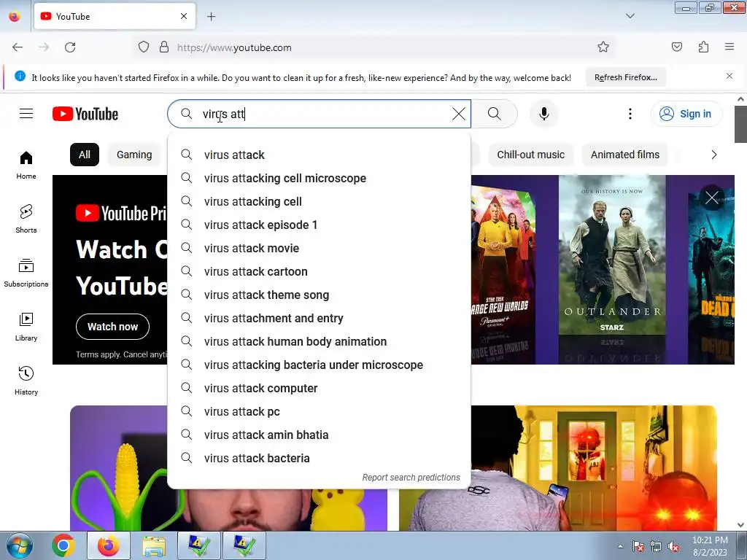The image size is (747, 560).
Task: Open the tracking protection shield icon
Action: pos(144,47)
